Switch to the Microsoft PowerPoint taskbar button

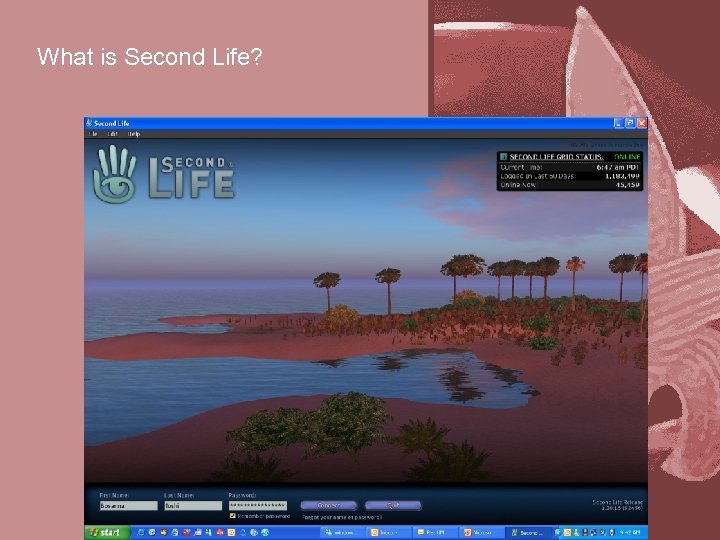pos(481,533)
